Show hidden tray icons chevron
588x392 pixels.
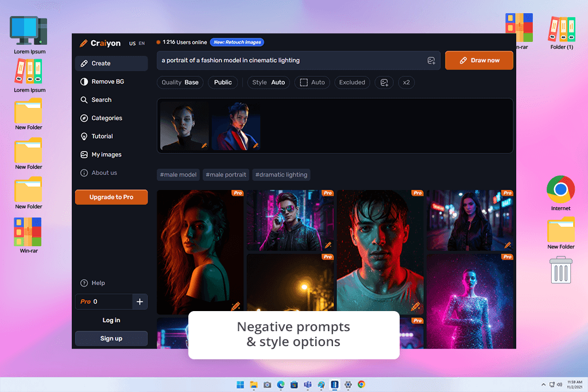coord(543,385)
